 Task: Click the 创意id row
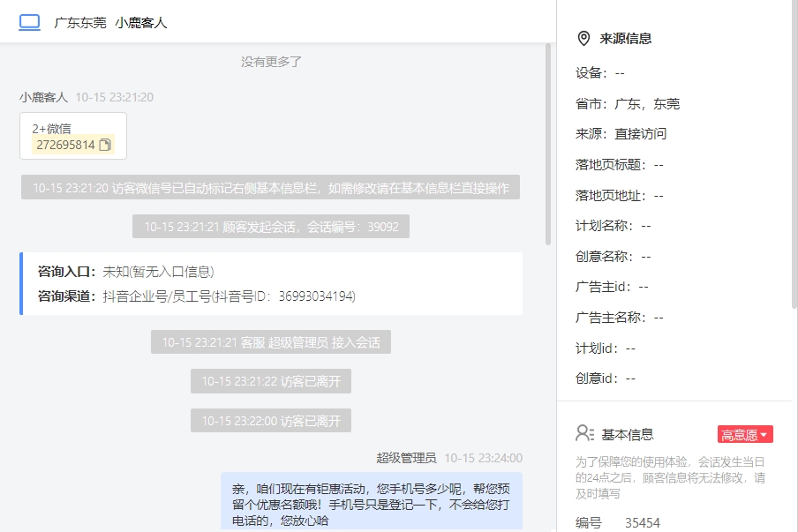point(606,378)
